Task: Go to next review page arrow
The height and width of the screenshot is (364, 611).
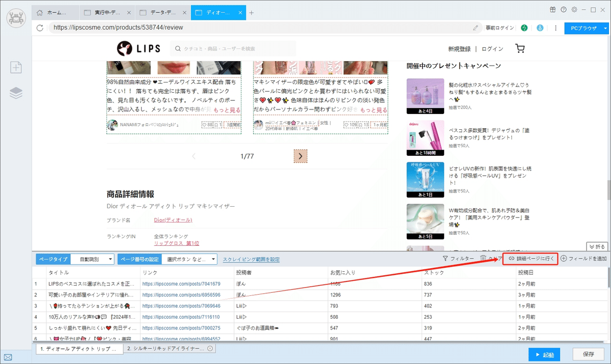Action: pos(300,156)
